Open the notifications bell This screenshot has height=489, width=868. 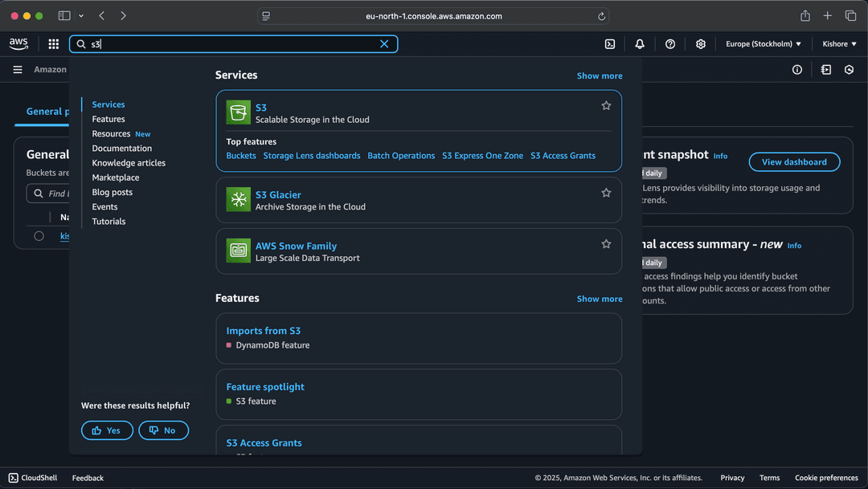point(640,44)
